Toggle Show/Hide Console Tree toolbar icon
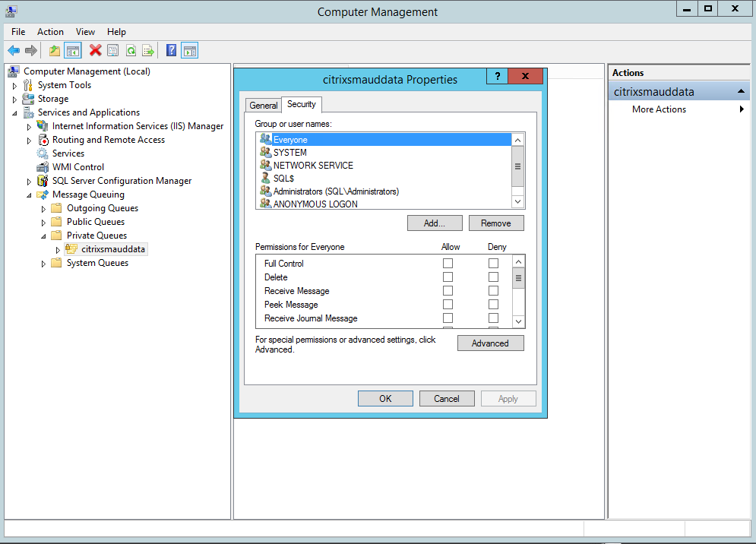756x544 pixels. tap(73, 50)
